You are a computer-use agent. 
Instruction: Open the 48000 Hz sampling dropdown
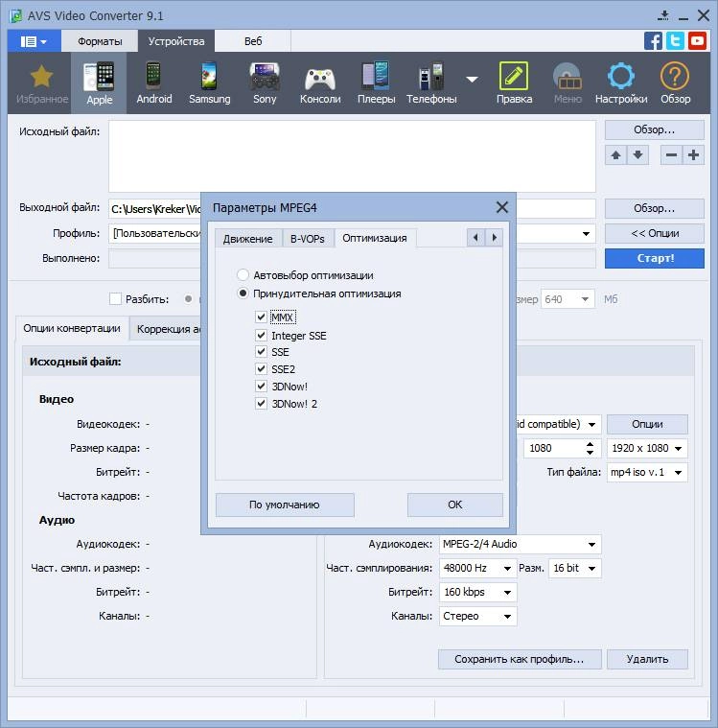pyautogui.click(x=477, y=568)
